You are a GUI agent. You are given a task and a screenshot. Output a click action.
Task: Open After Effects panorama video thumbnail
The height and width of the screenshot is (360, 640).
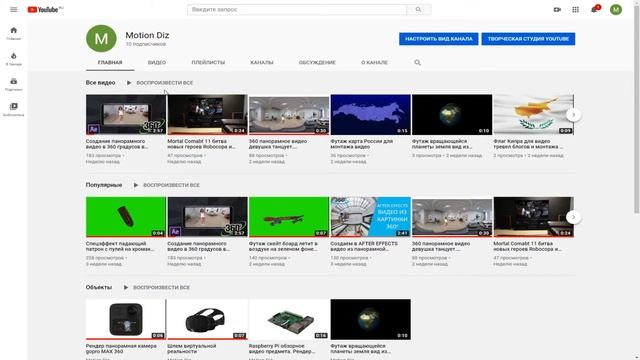pos(371,217)
